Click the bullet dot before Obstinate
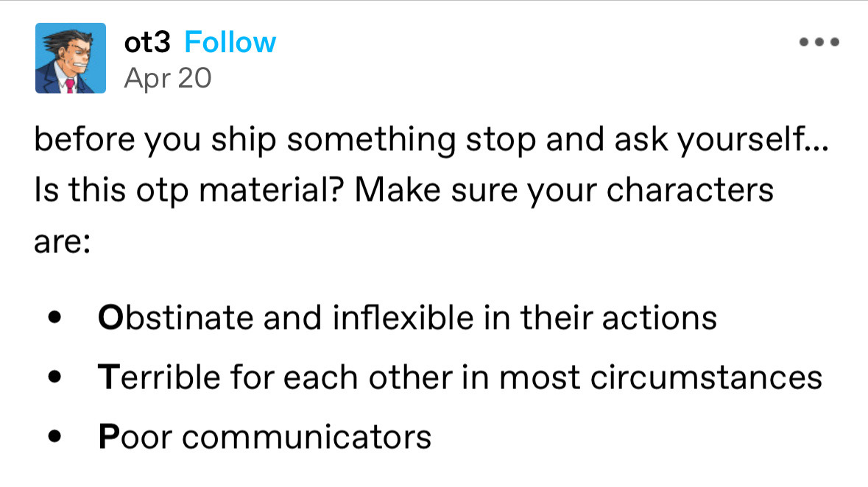The width and height of the screenshot is (868, 487). click(54, 319)
